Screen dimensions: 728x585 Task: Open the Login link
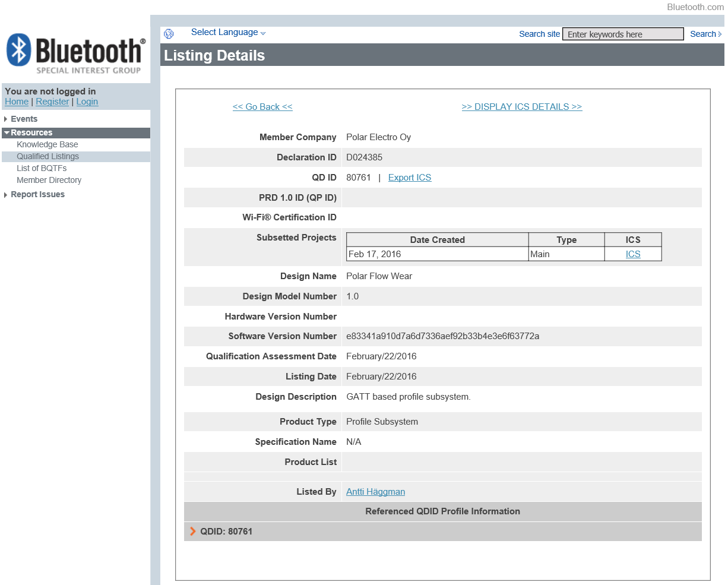[x=87, y=102]
